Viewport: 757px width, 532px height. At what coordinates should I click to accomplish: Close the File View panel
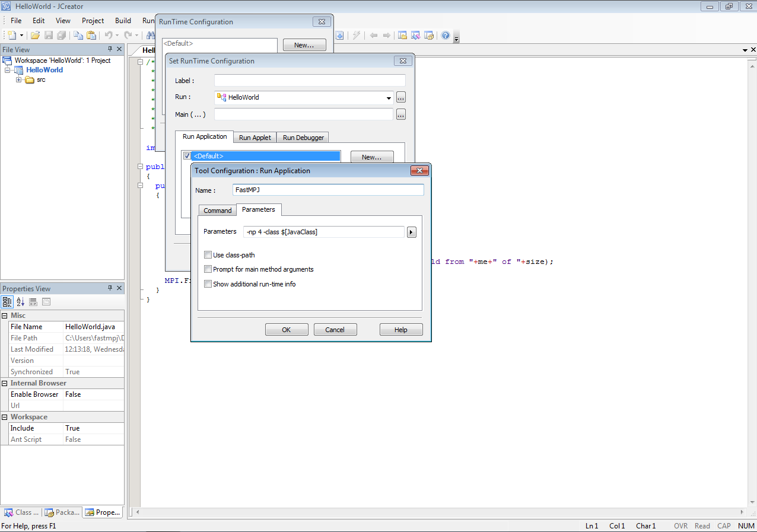(x=119, y=49)
